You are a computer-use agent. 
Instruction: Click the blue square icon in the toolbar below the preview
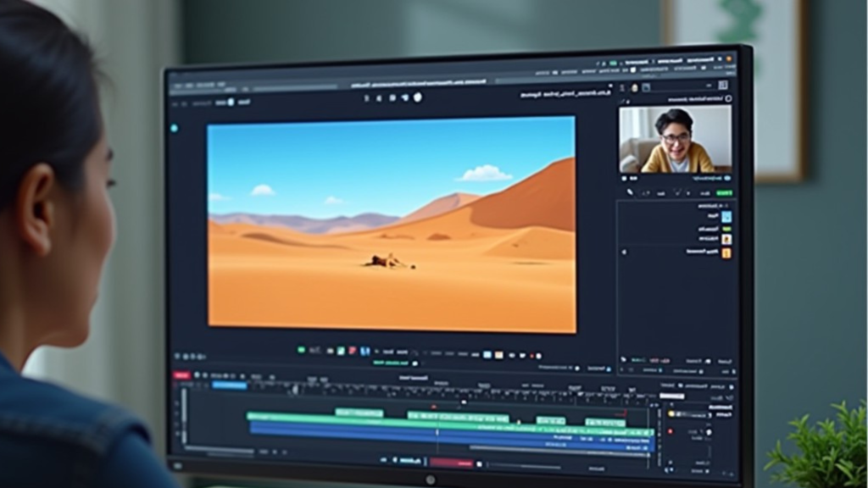click(x=364, y=351)
